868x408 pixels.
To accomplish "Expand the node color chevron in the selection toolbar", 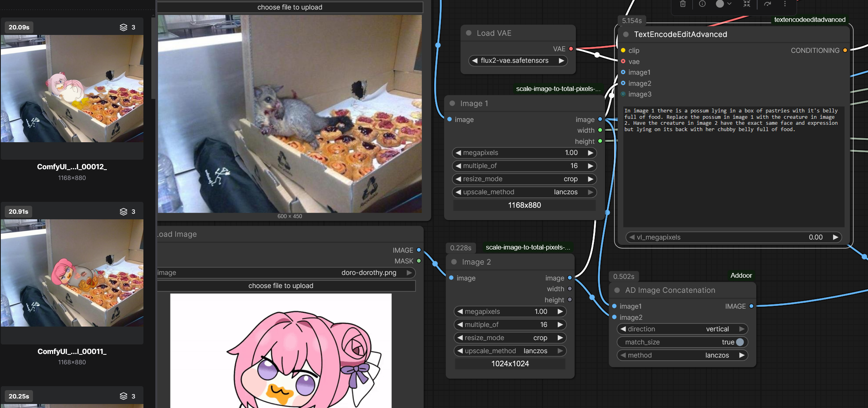I will pyautogui.click(x=729, y=4).
